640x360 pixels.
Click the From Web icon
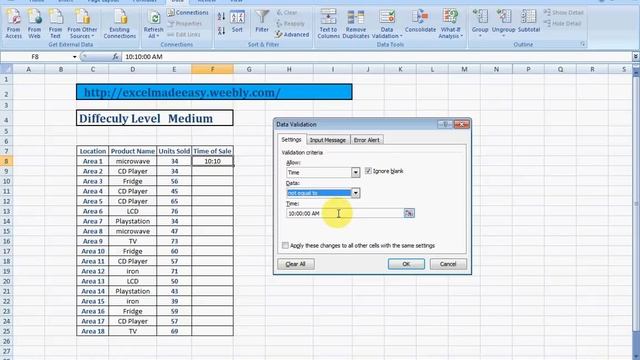point(34,24)
